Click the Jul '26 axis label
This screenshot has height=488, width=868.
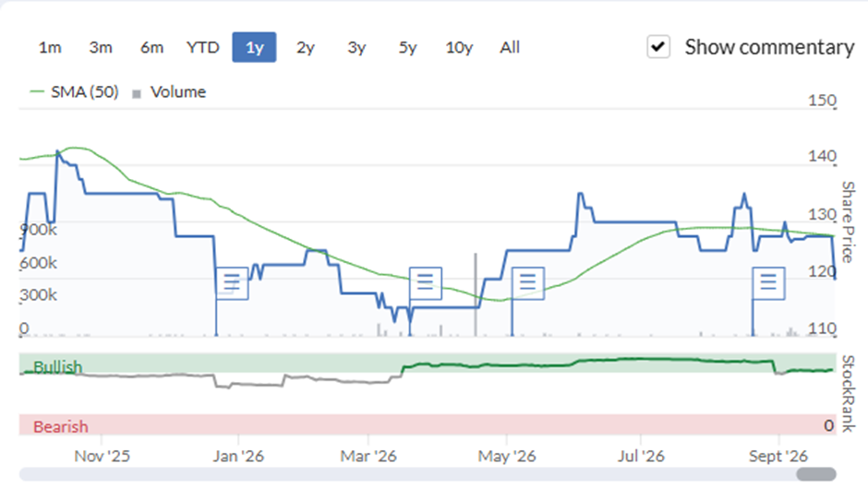pyautogui.click(x=641, y=457)
